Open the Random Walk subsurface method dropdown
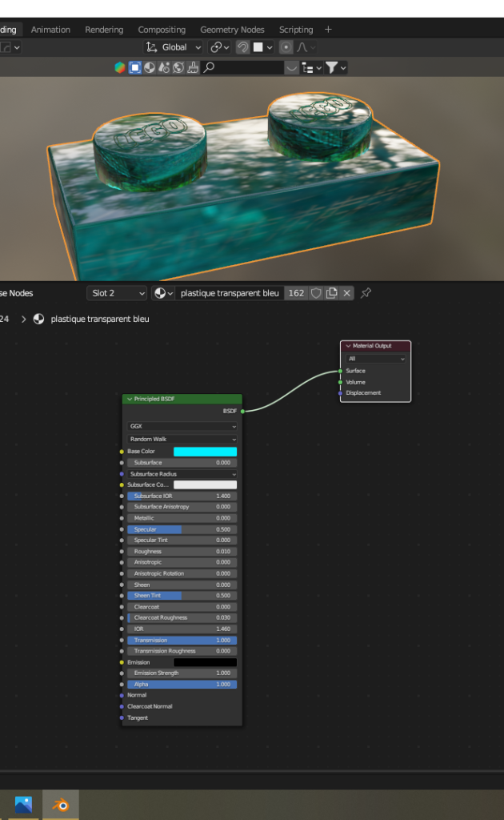 coord(182,439)
